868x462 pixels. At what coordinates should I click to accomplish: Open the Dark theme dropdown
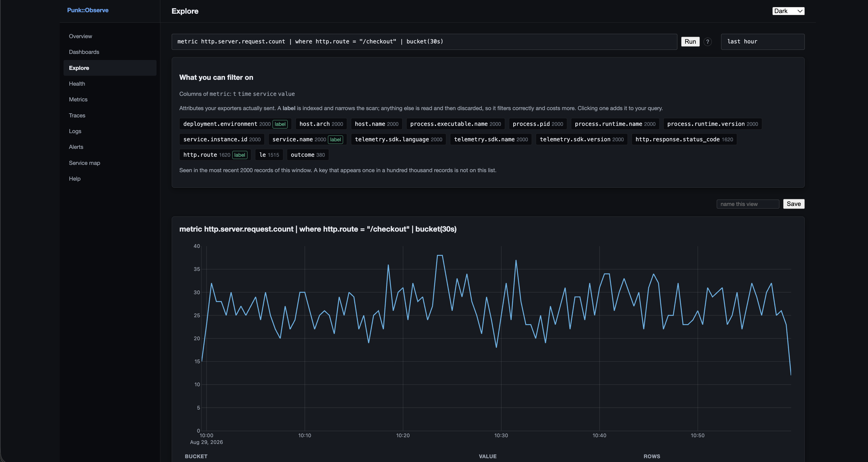(x=788, y=11)
